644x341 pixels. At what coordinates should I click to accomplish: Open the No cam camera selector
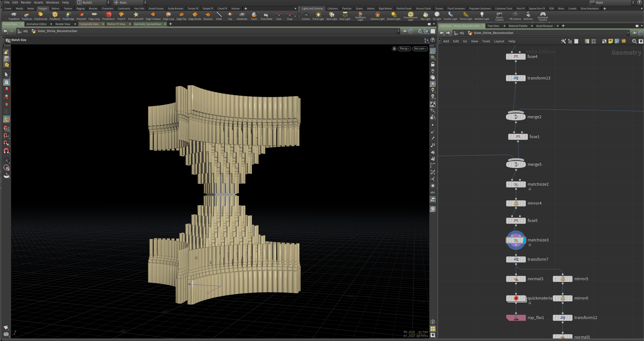click(x=420, y=49)
